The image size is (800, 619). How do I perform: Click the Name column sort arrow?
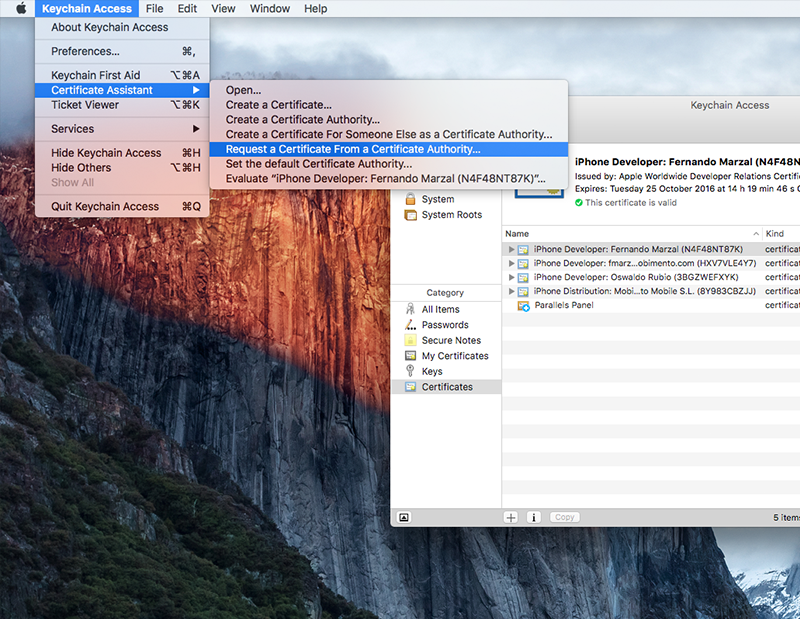click(x=756, y=234)
